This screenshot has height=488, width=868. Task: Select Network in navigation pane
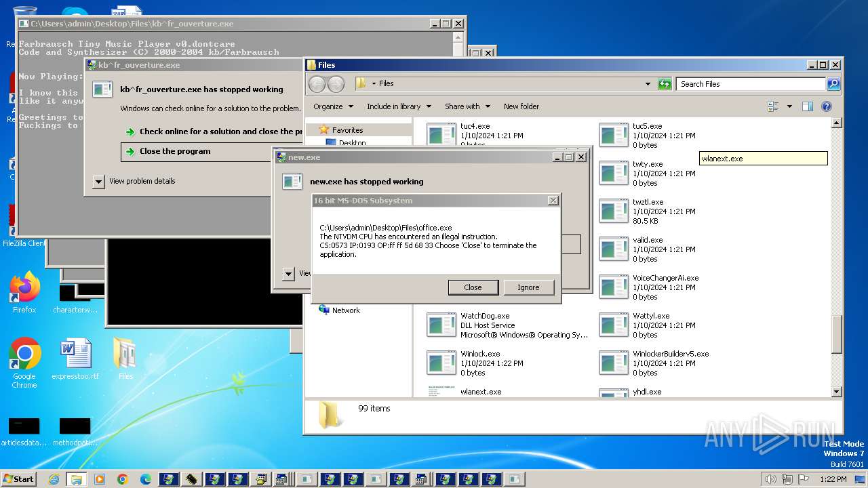click(x=346, y=310)
